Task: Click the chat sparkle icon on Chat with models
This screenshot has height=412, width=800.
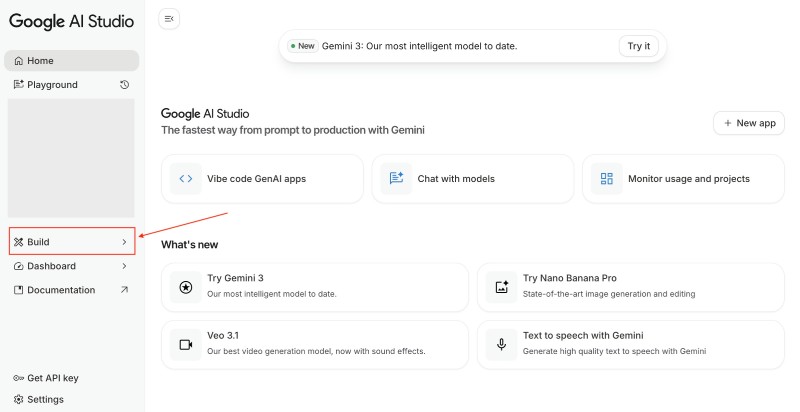Action: pyautogui.click(x=396, y=178)
